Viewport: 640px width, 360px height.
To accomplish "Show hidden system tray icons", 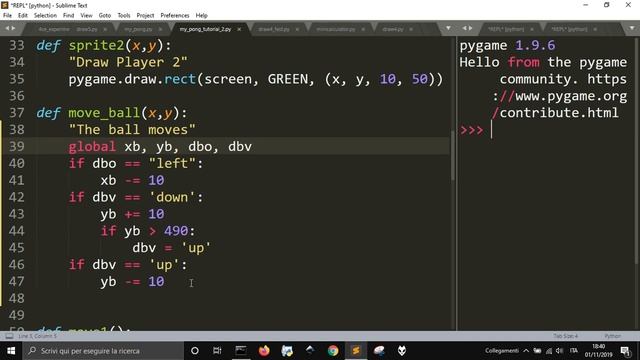I will coord(526,351).
